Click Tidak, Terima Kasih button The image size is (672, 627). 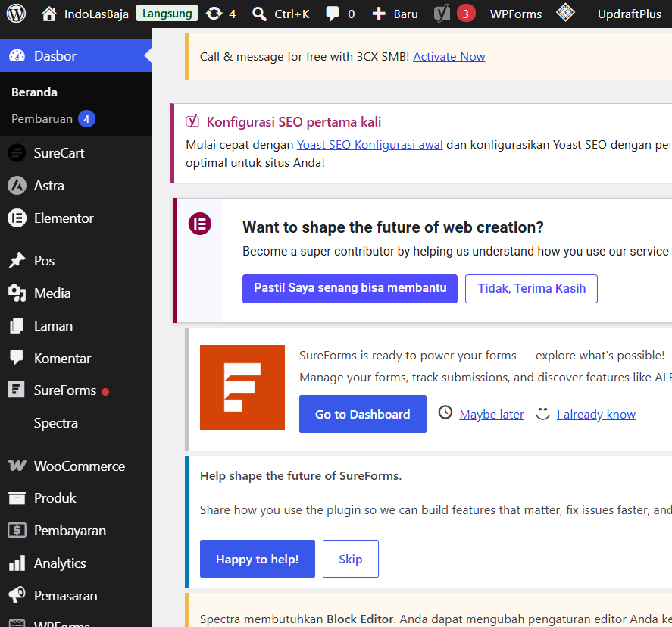tap(531, 289)
